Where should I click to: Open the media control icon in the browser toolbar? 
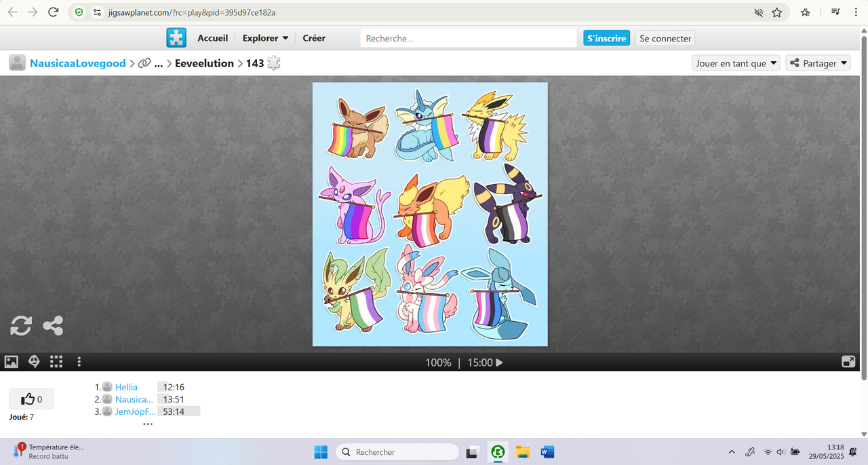pos(835,12)
